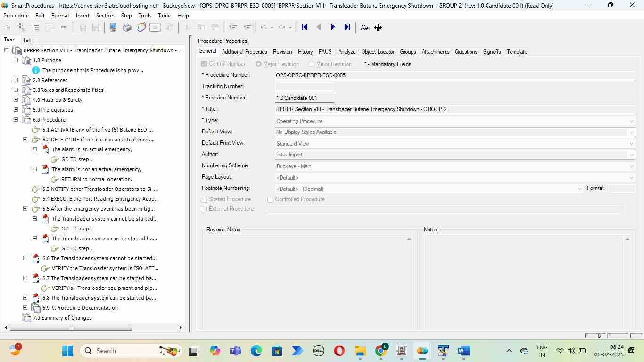Click the Tracking Number input field
Screen dimensions: 644x362
(x=305, y=87)
